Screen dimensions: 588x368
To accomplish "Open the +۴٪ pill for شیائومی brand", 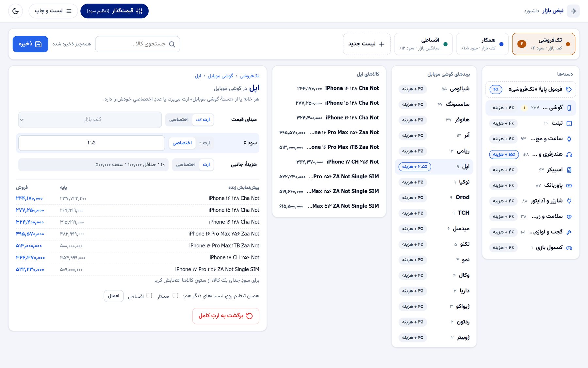I will point(413,89).
